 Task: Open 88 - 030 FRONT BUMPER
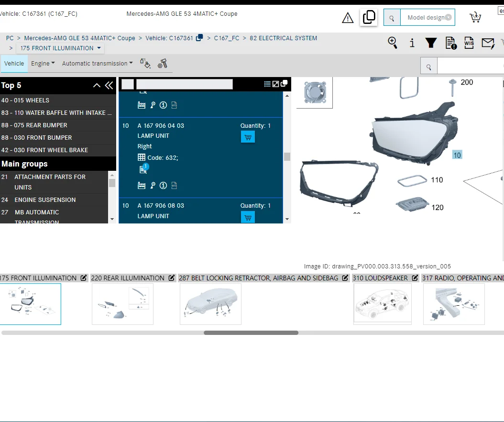coord(58,138)
